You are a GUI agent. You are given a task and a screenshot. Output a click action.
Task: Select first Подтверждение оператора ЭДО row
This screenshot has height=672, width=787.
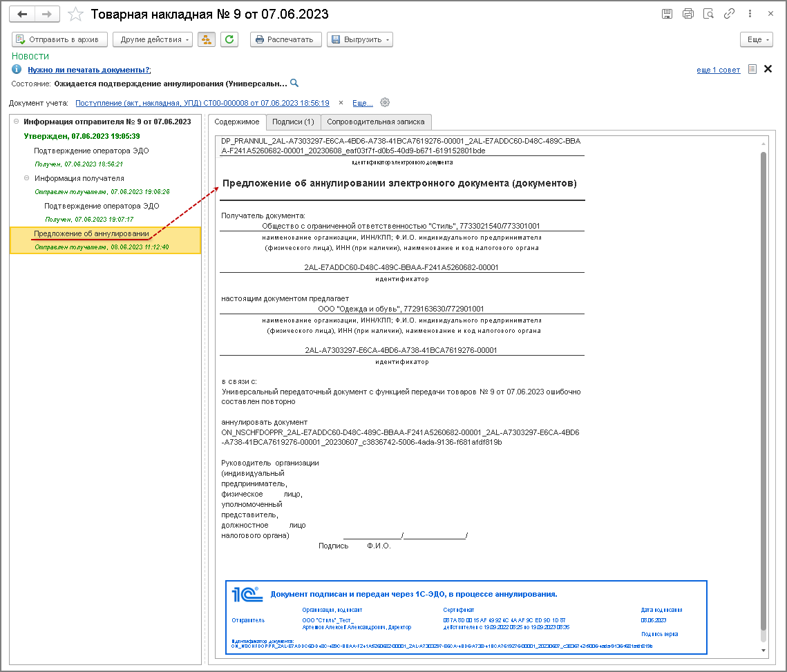click(91, 151)
